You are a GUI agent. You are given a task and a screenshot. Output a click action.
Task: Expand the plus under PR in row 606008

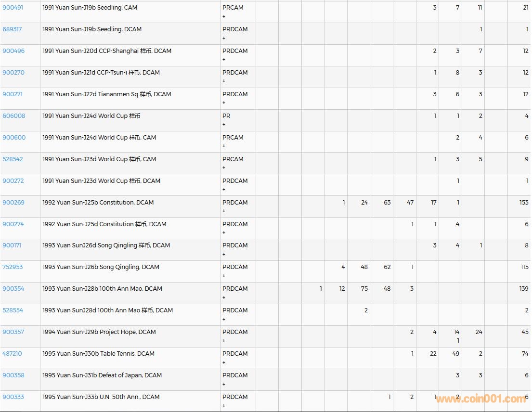(224, 125)
